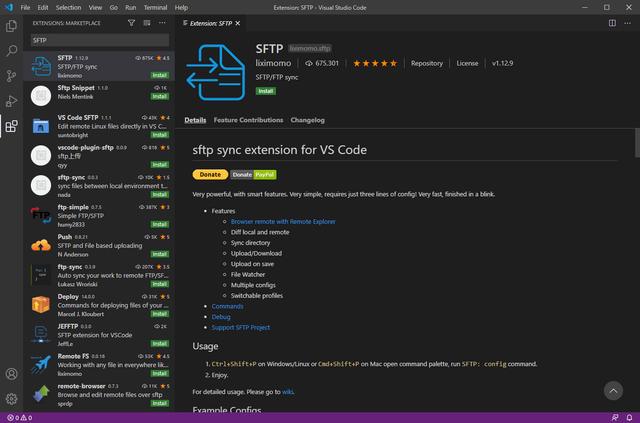Click into the extensions search field

[x=100, y=40]
